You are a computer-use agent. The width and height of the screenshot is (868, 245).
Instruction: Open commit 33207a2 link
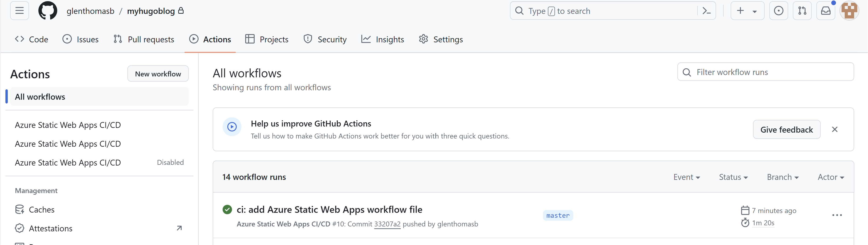pos(387,224)
